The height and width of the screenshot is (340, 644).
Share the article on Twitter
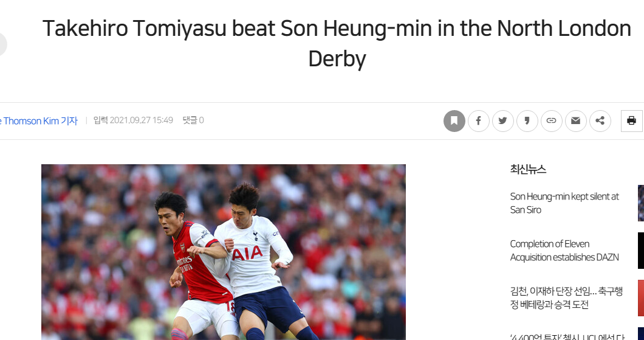click(x=502, y=121)
